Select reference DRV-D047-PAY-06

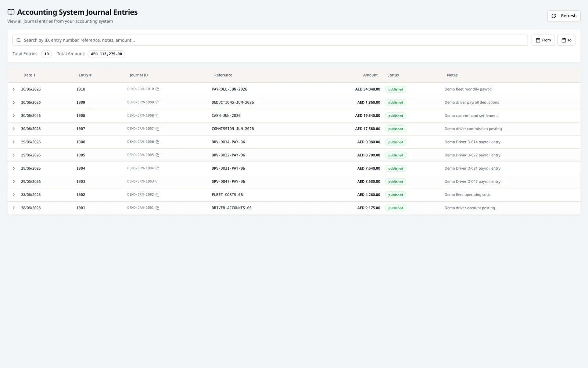point(228,182)
